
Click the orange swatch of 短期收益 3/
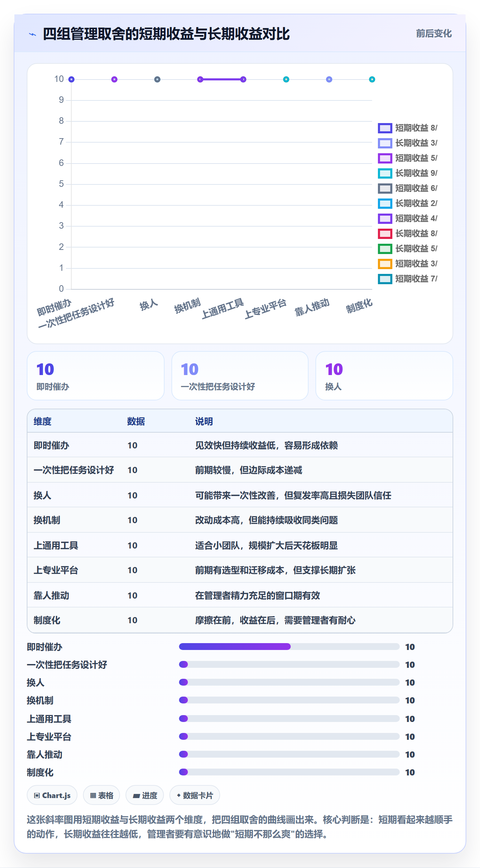click(x=385, y=264)
